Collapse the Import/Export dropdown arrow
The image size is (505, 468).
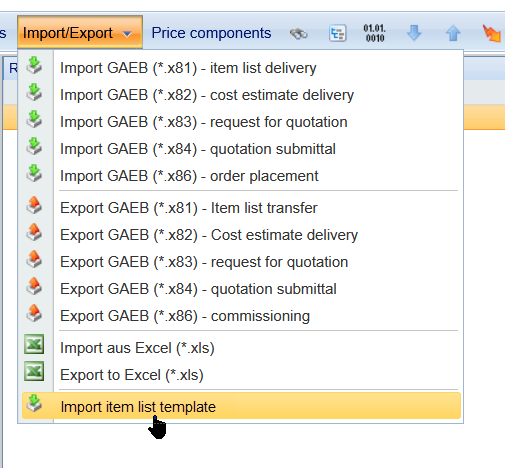tap(127, 33)
